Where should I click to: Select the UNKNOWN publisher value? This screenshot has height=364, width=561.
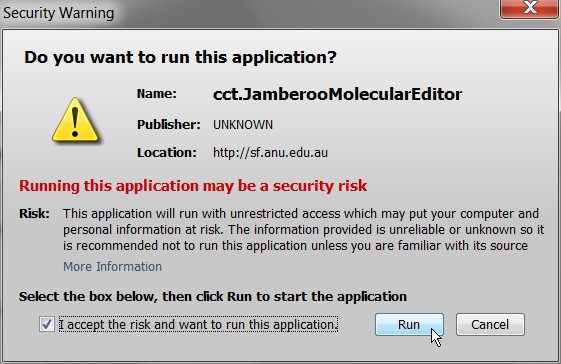[x=243, y=125]
